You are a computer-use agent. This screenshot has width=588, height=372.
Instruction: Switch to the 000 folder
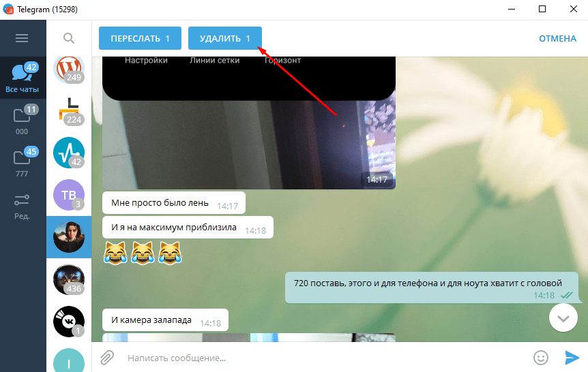pos(23,120)
